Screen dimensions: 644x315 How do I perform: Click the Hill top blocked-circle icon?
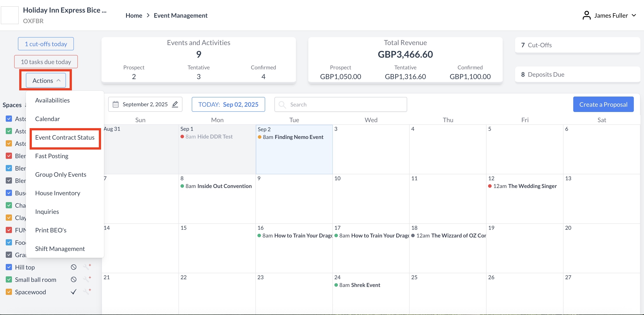click(73, 267)
